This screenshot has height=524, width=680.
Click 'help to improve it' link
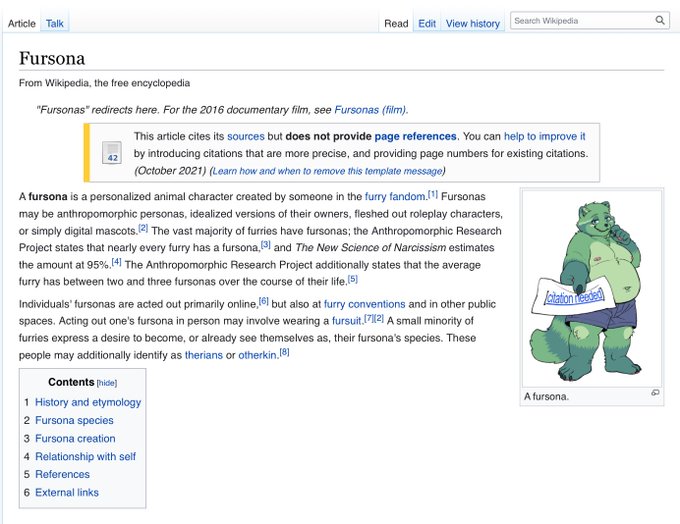pyautogui.click(x=544, y=136)
